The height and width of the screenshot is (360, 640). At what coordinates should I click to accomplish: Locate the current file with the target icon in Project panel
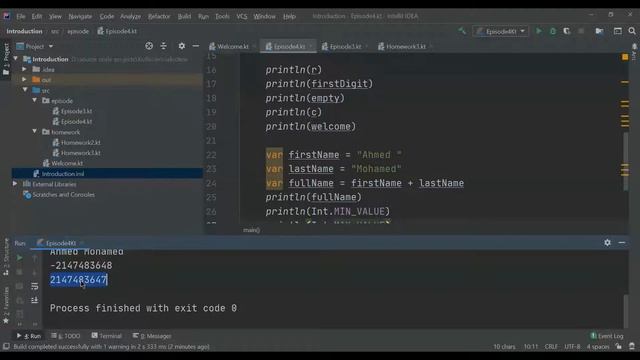pos(149,46)
